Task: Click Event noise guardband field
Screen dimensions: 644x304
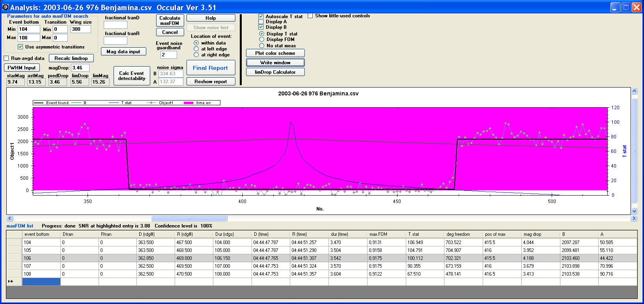Action: tap(168, 55)
